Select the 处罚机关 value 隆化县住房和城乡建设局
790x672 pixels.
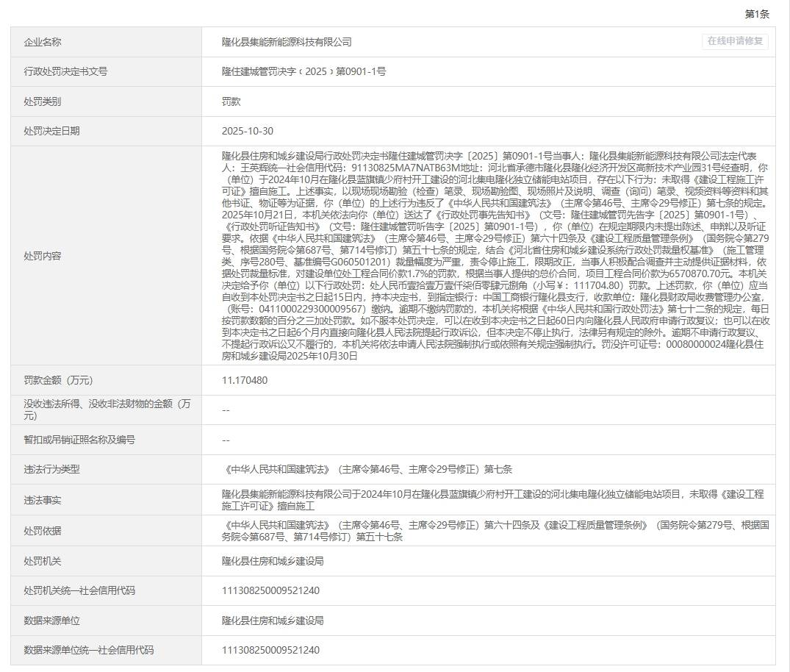pos(273,561)
